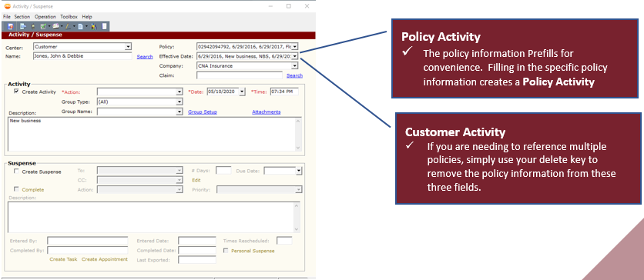Click the activity description scrollbar

pyautogui.click(x=299, y=134)
